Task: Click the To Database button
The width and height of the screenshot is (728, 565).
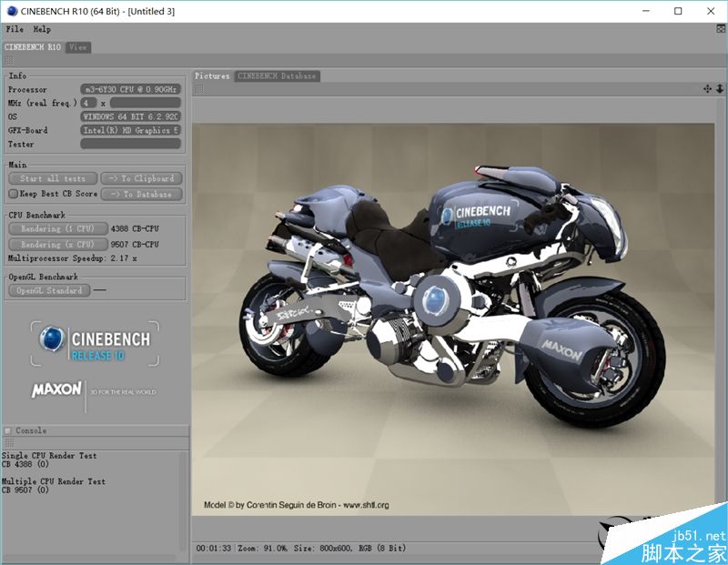Action: (x=142, y=194)
